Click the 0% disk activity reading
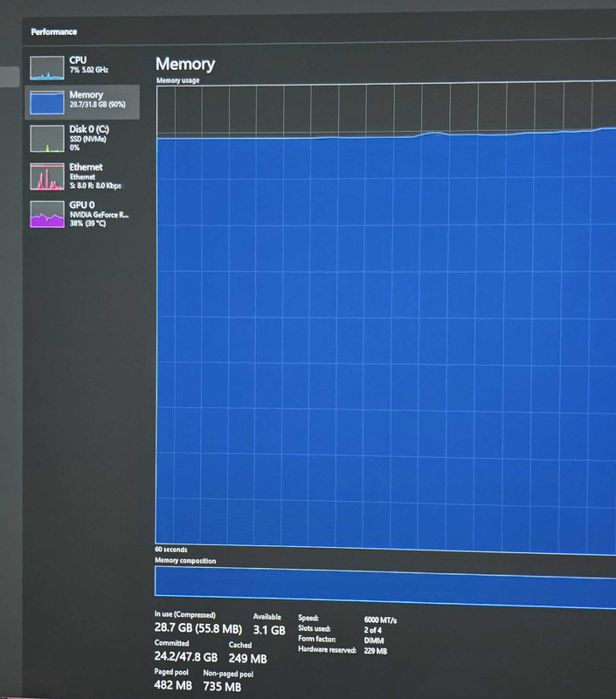The width and height of the screenshot is (616, 699). tap(74, 148)
